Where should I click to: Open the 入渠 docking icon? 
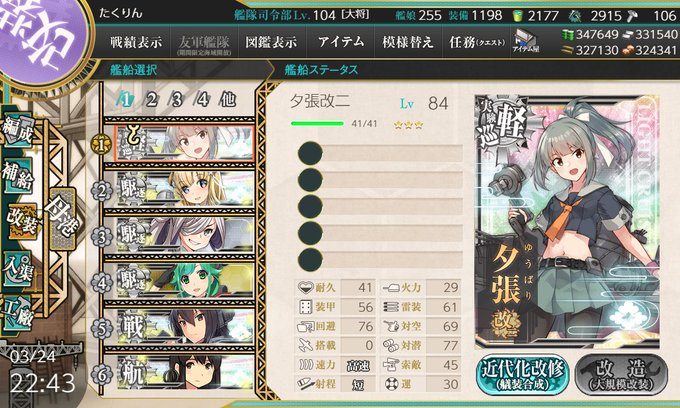[x=18, y=269]
